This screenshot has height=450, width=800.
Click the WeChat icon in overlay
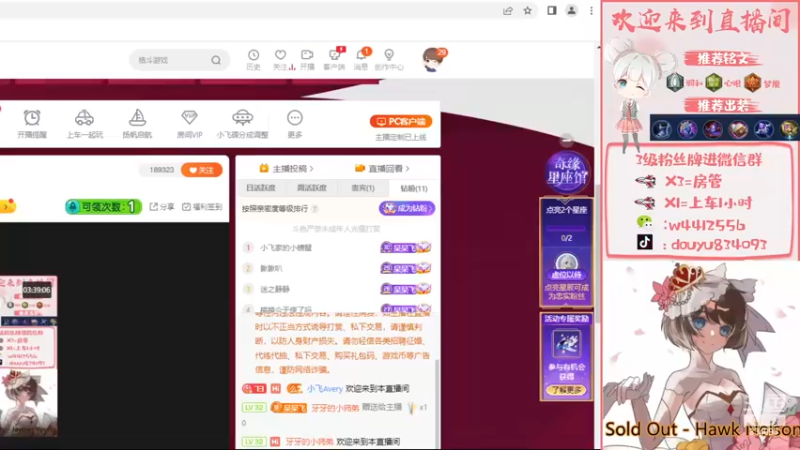[645, 221]
